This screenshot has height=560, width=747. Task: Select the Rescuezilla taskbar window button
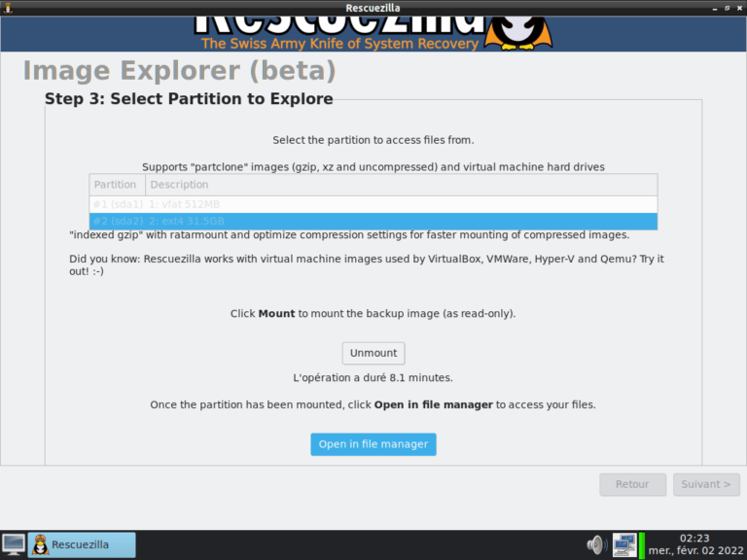point(82,544)
